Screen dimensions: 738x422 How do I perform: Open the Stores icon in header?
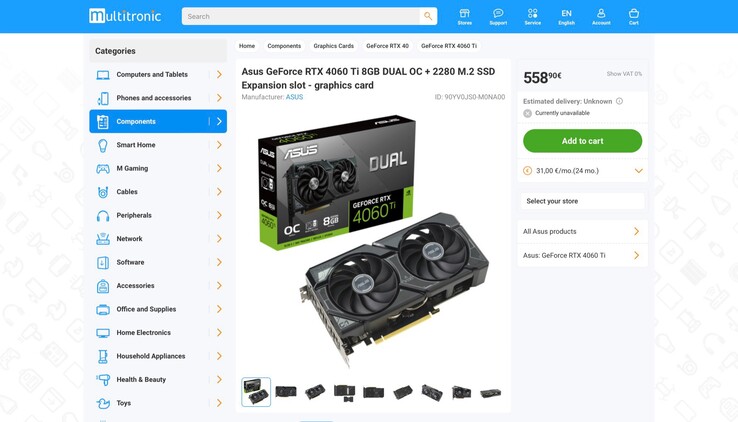(x=464, y=16)
